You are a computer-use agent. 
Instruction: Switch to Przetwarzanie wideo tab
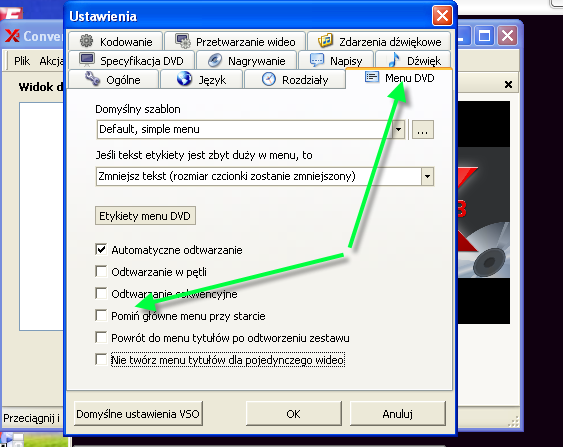pos(235,41)
